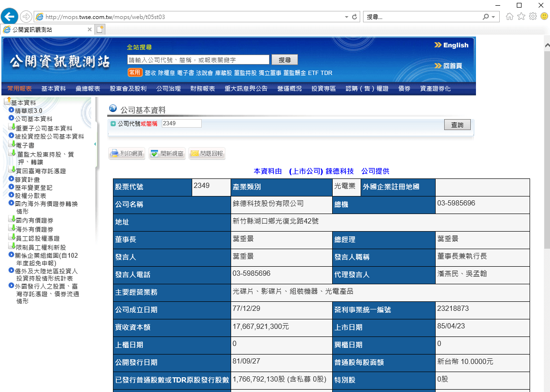Click the blue bullet icon beside 精華版3.0
550x392 pixels.
(x=11, y=110)
